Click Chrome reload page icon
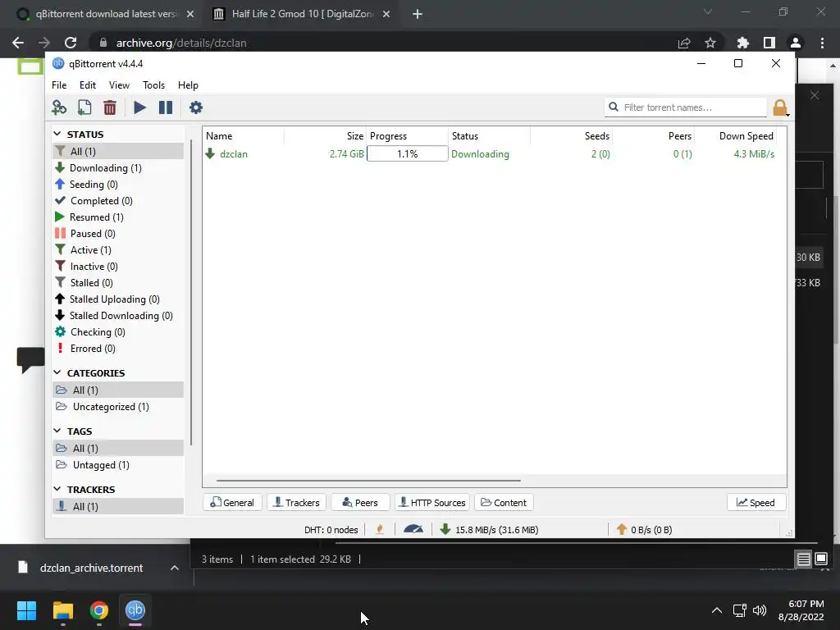Screen dimensions: 840x630 click(71, 43)
